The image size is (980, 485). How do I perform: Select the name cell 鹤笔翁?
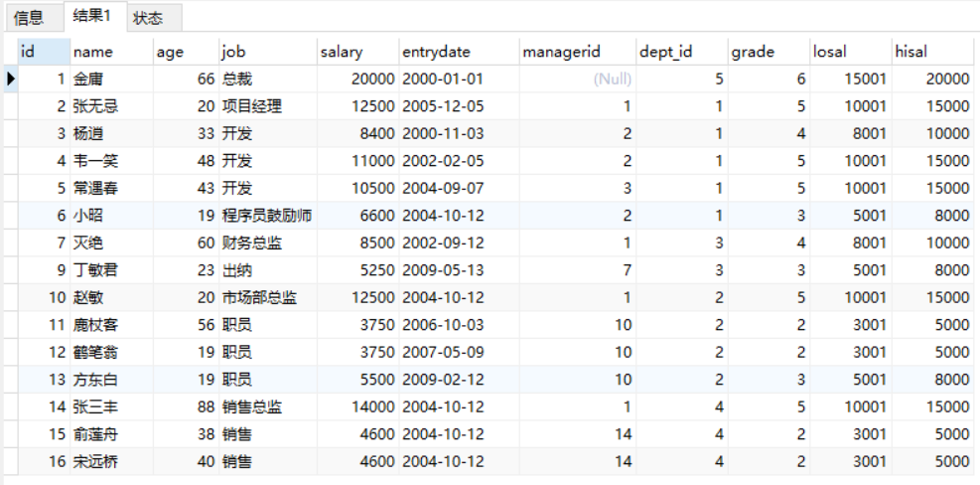(x=111, y=353)
